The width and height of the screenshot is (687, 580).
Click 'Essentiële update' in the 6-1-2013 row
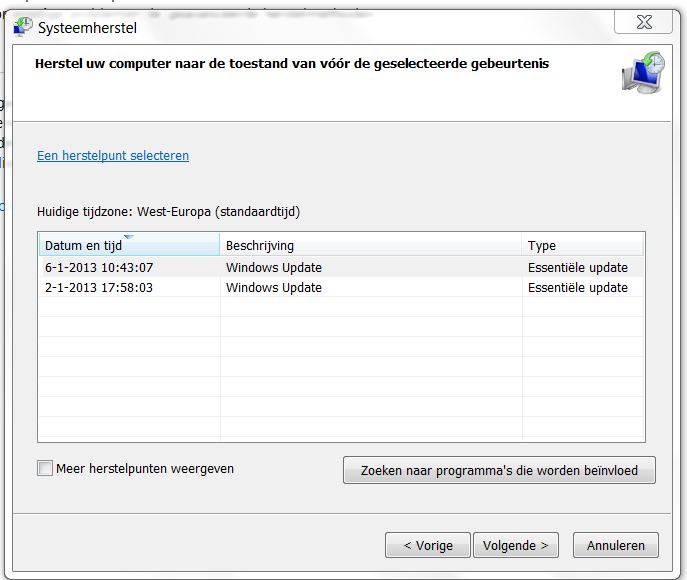577,267
